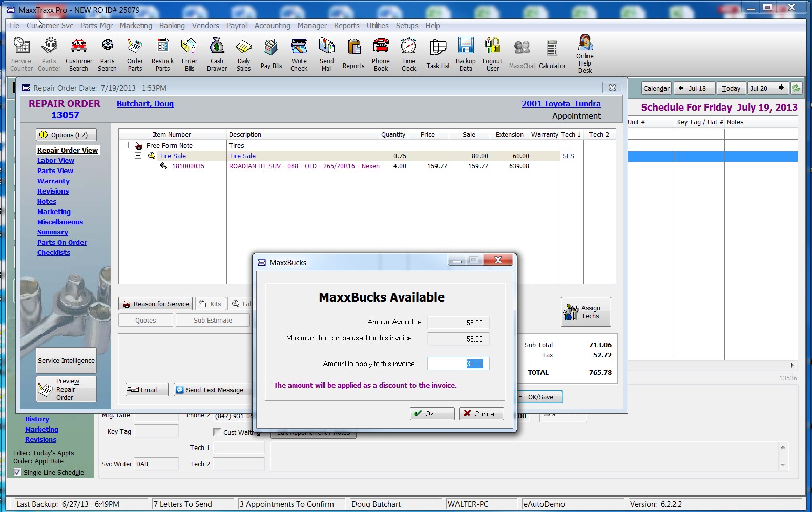The width and height of the screenshot is (812, 512).
Task: Open the Banking menu
Action: (172, 25)
